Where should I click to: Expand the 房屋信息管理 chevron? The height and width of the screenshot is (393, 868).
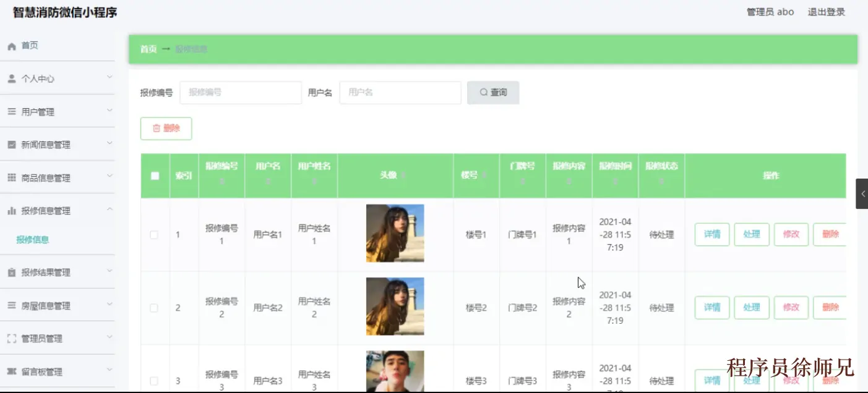(x=110, y=305)
